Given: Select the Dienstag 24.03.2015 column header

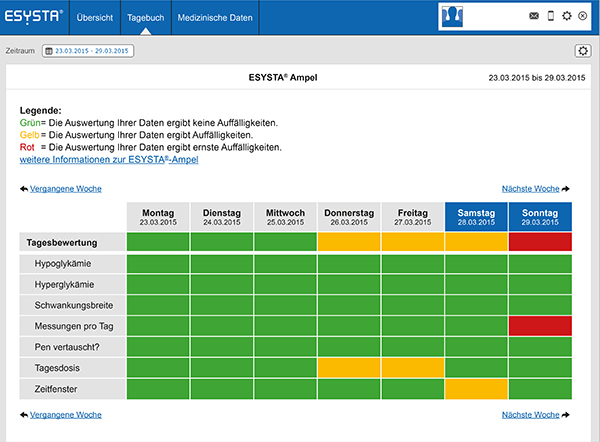Looking at the screenshot, I should pyautogui.click(x=222, y=217).
